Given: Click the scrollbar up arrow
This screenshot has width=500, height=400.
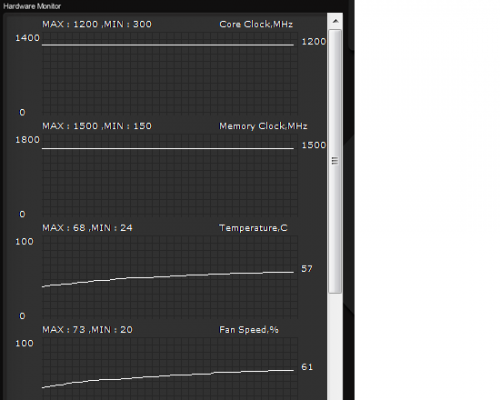Looking at the screenshot, I should (335, 21).
